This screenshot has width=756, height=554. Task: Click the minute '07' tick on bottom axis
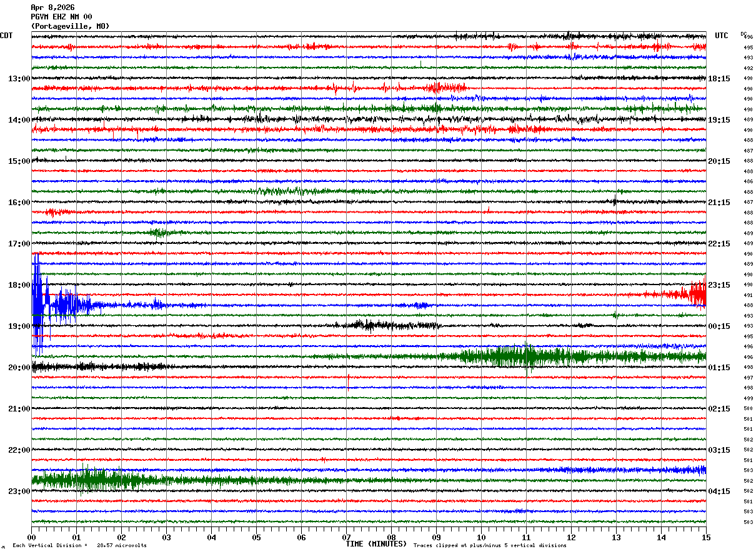click(347, 537)
